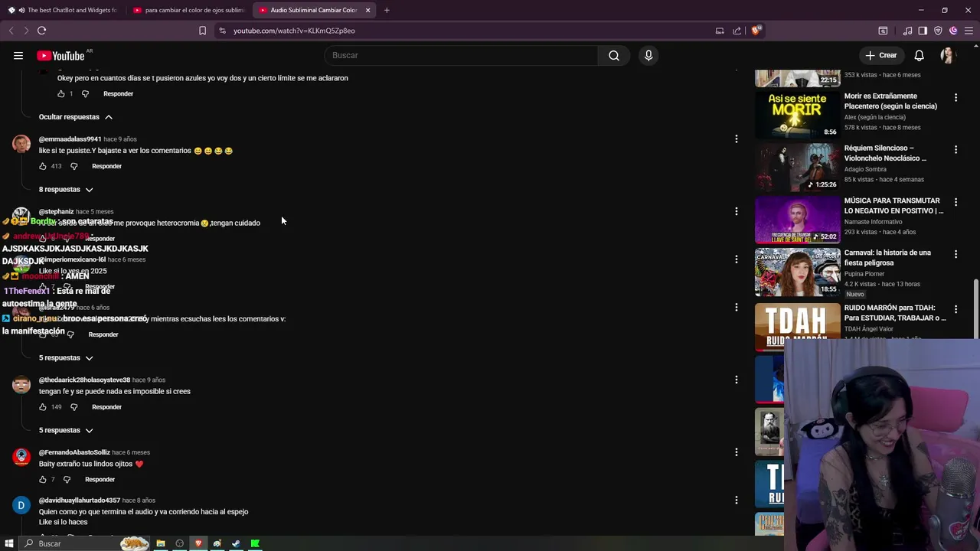This screenshot has width=980, height=551.
Task: Open 'MÚSICA PARA TRANSMUTAR LO NEGATIVO' title
Action: click(893, 205)
